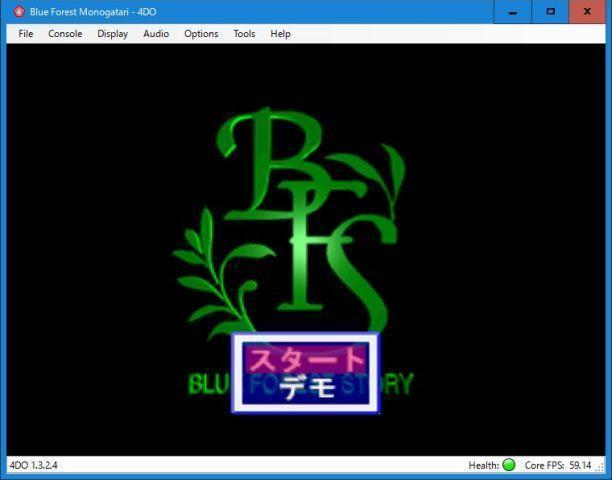Screen dimensions: 612x480
Task: Click the green Health indicator light
Action: tap(508, 465)
